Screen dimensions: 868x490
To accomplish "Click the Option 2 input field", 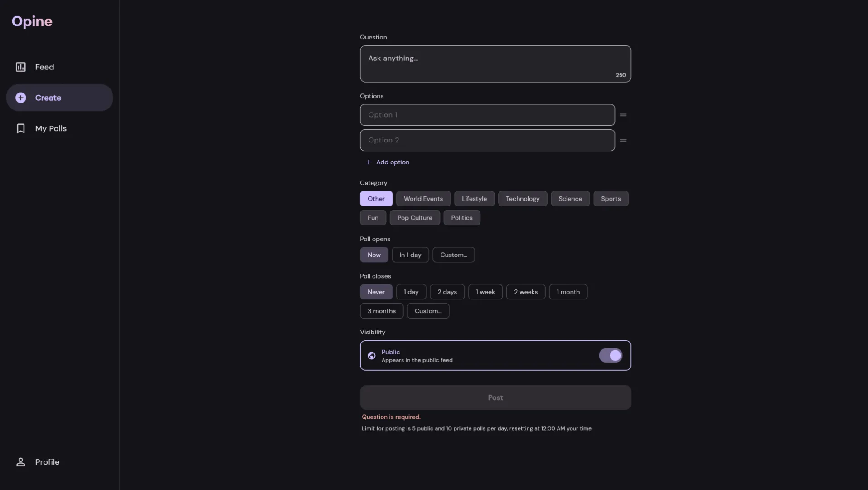I will pos(487,141).
